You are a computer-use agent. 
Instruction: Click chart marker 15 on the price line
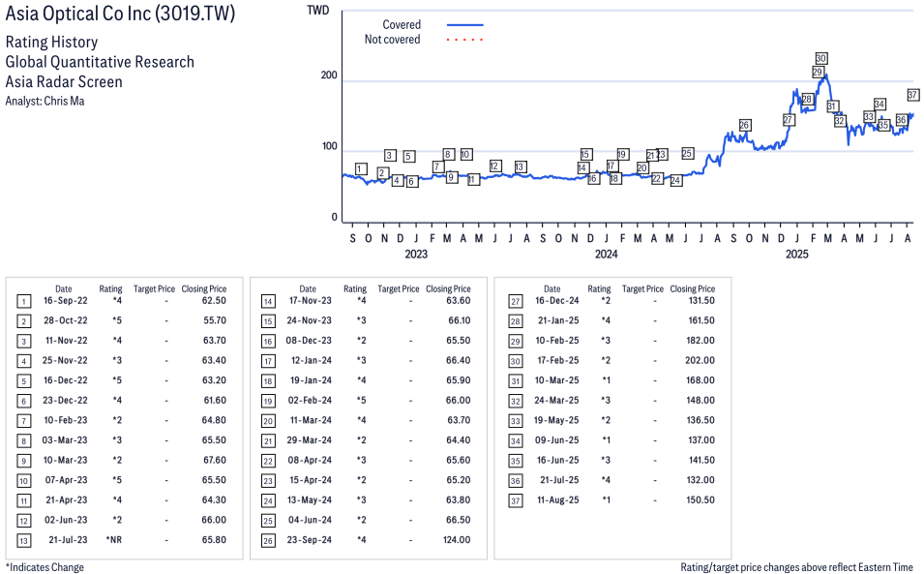coord(585,155)
